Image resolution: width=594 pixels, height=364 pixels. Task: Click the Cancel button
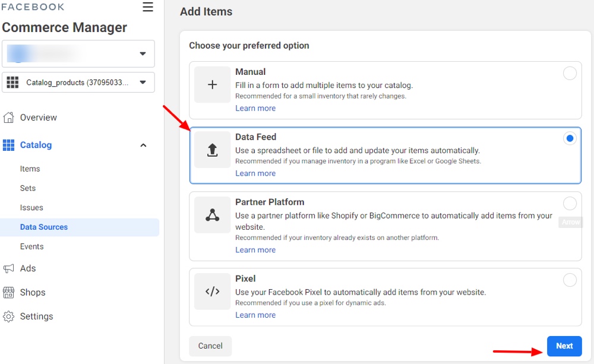[x=210, y=346]
